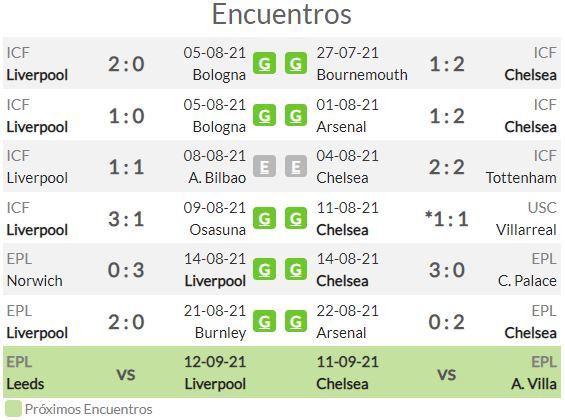Open the Leeds vs Liverpool upcoming match
Image resolution: width=565 pixels, height=420 pixels.
point(126,372)
